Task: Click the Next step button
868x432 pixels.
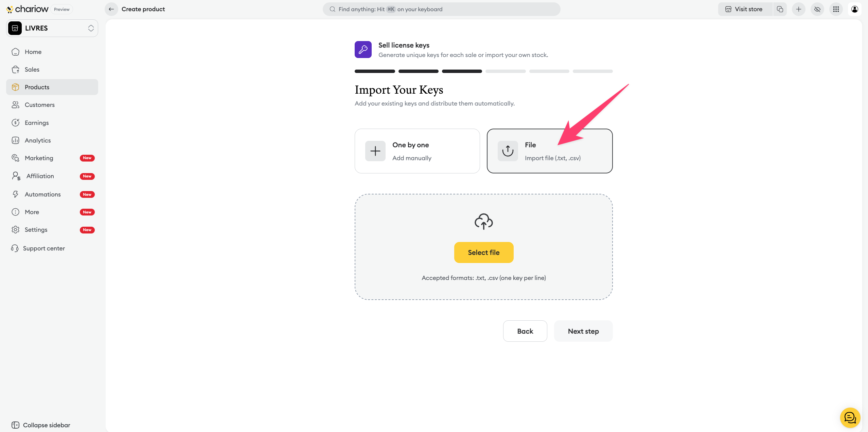Action: coord(583,331)
